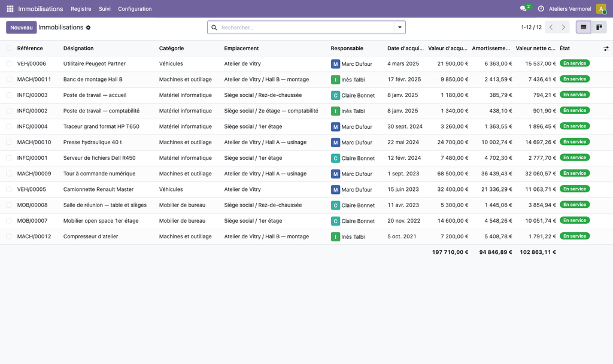Screen dimensions: 613x364
Task: Sort by the État column header
Action: tap(565, 48)
